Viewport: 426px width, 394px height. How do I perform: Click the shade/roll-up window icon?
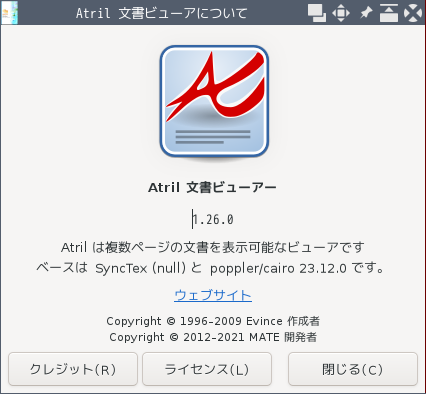[x=389, y=13]
